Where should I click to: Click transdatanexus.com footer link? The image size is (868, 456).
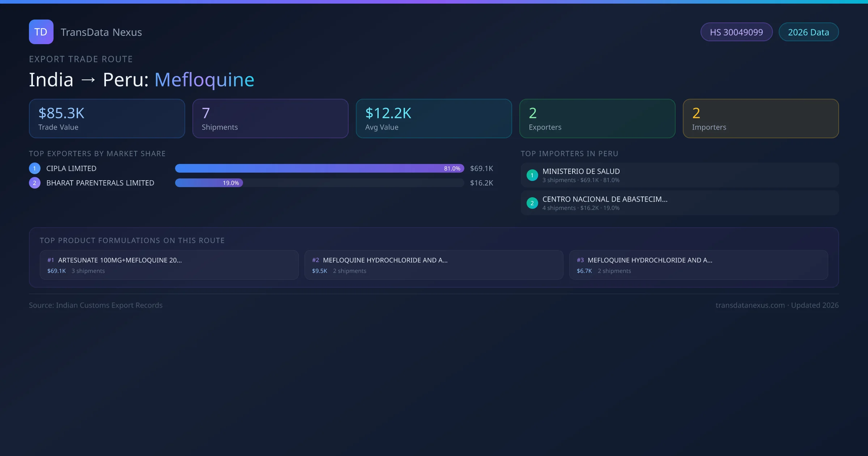coord(750,305)
